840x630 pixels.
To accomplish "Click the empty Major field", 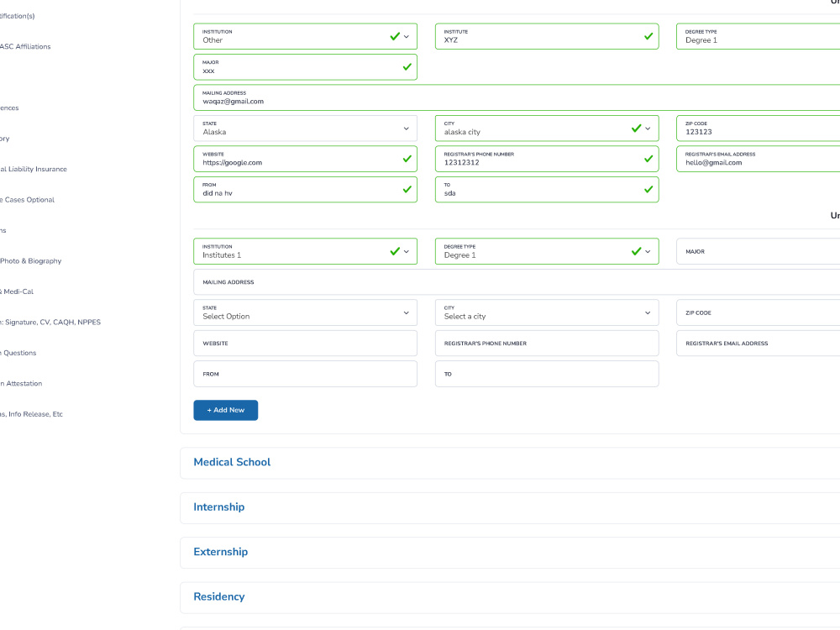I will click(758, 251).
